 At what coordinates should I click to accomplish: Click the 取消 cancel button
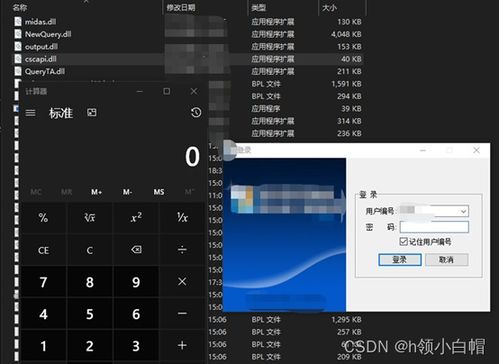point(446,260)
